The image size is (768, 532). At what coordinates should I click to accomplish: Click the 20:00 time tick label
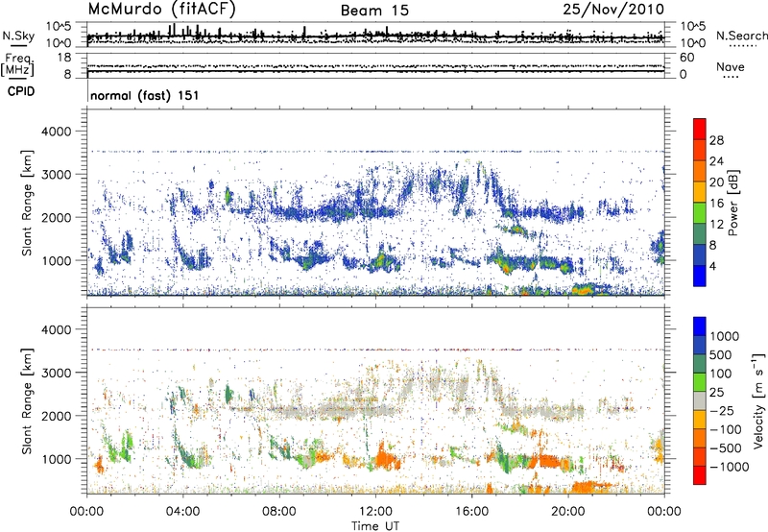[567, 512]
